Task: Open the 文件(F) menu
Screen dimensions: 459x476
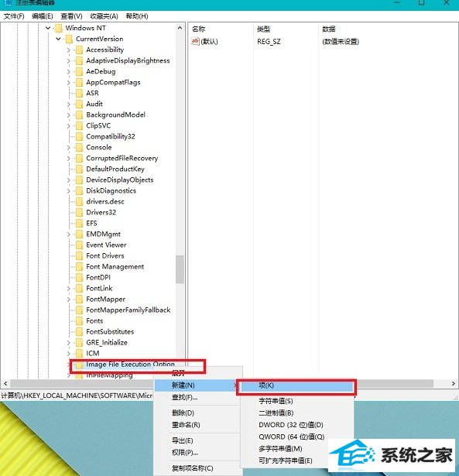Action: (14, 16)
